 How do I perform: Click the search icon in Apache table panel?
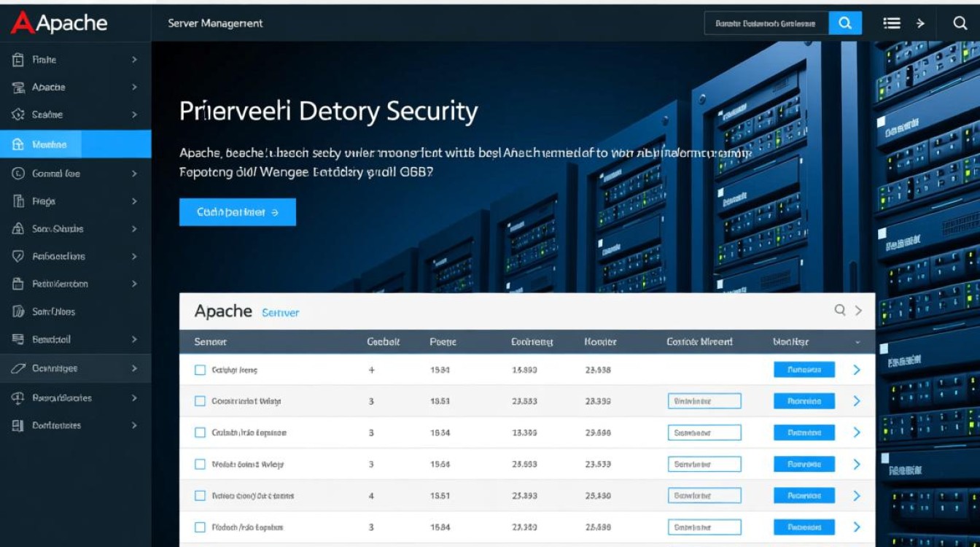(840, 310)
